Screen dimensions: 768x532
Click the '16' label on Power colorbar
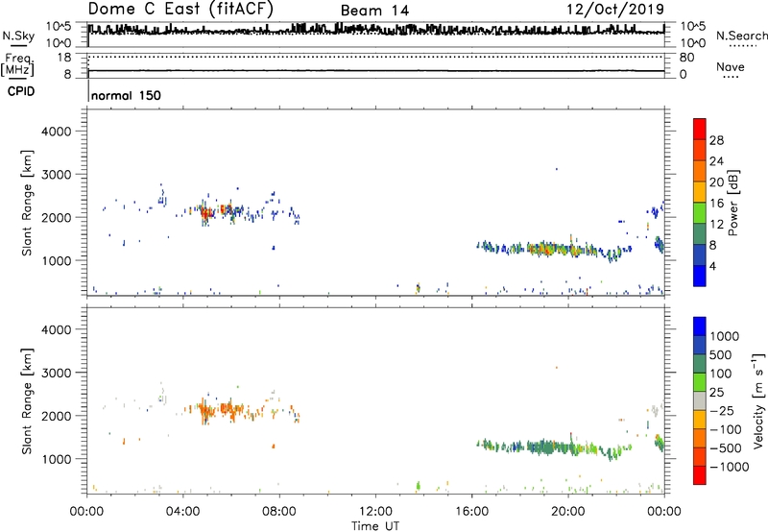pos(716,204)
